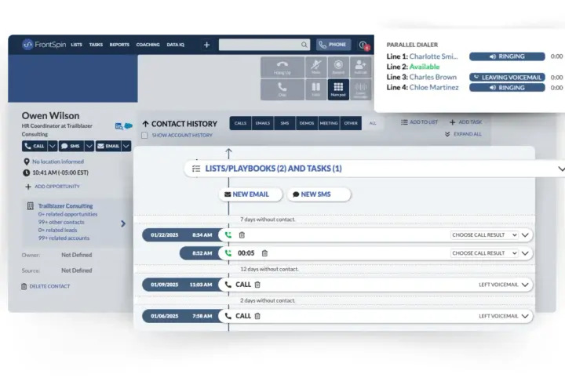
Task: Toggle the Num pad button
Action: click(x=338, y=89)
